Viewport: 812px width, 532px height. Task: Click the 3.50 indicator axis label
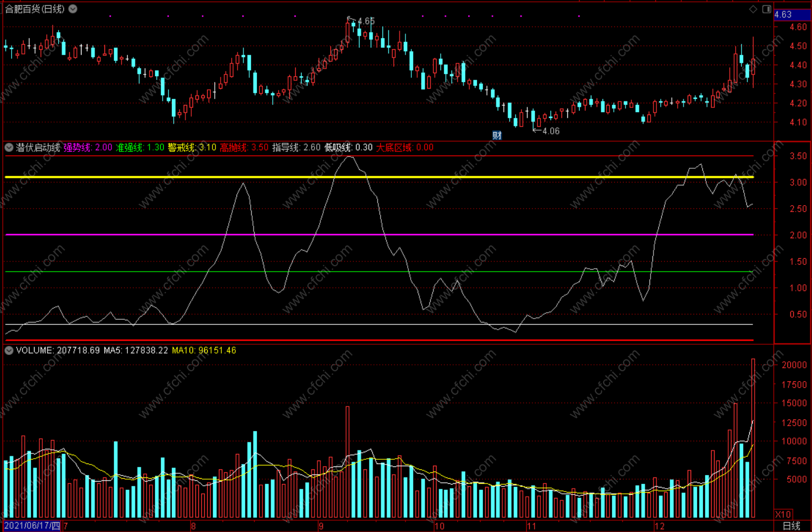pyautogui.click(x=798, y=156)
